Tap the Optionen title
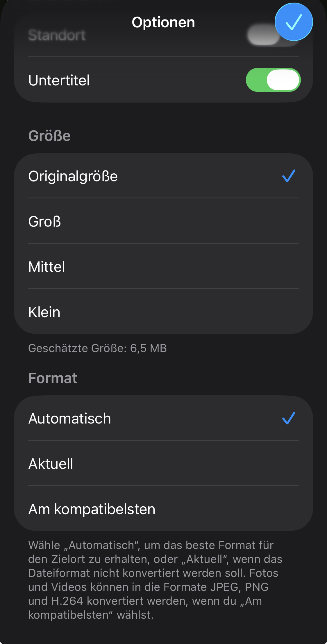 pos(163,22)
